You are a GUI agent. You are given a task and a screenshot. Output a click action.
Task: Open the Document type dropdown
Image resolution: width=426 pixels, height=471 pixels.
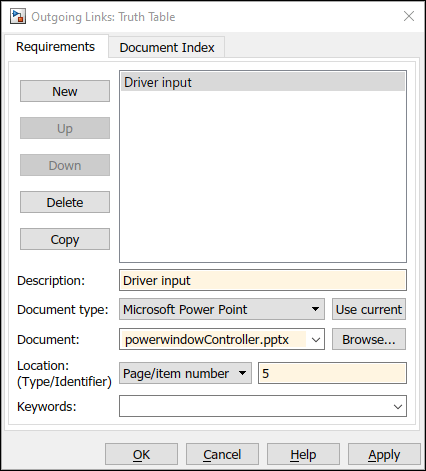pos(222,309)
